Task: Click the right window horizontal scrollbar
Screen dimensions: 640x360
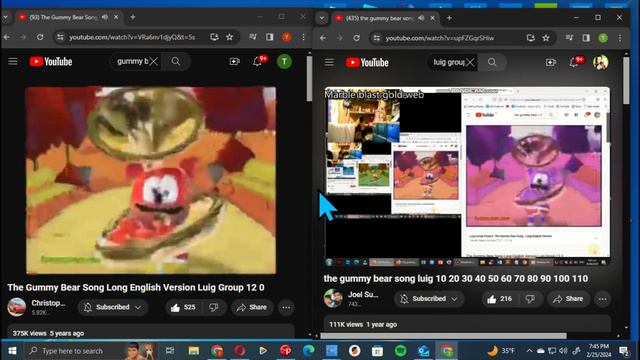Action: coord(443,336)
